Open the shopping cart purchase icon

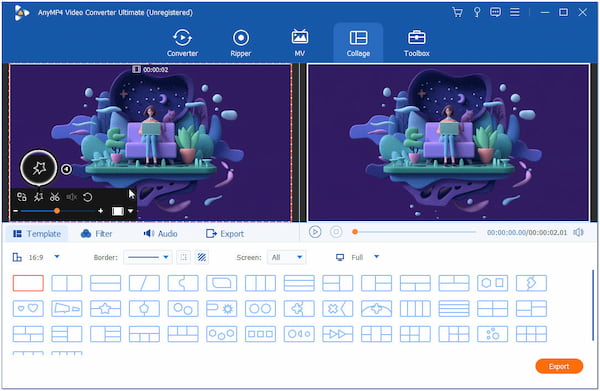pos(457,12)
